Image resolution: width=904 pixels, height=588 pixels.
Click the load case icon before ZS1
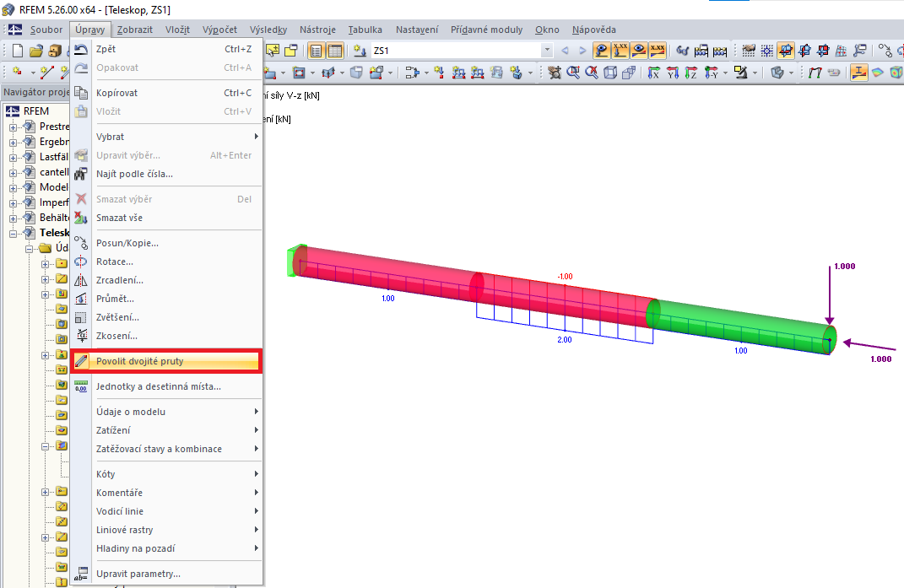pos(360,51)
